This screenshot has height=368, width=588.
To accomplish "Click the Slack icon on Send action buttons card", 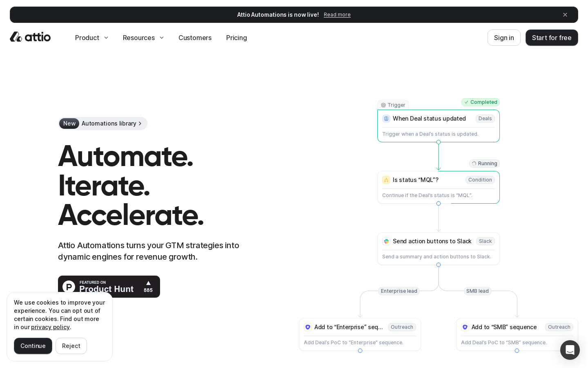I will (386, 241).
